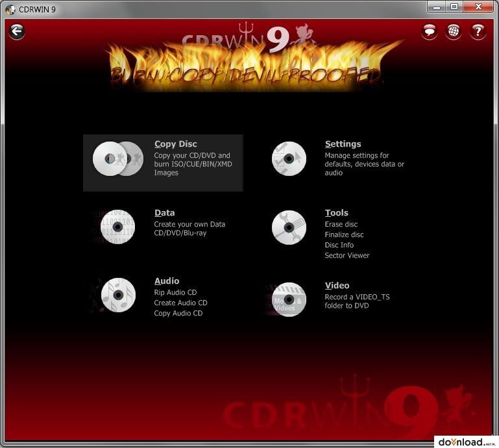Click 'Record a VIDEO_TS folder to DVD' text
Viewport: 499px width, 448px height.
coord(357,301)
